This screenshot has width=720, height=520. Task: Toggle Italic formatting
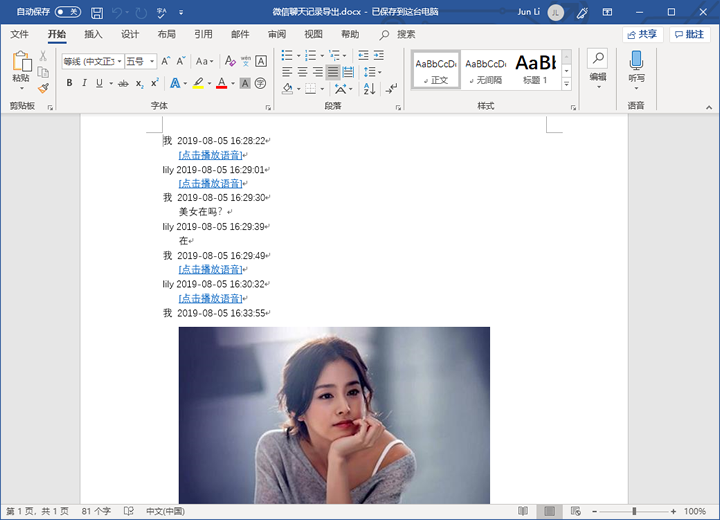84,83
